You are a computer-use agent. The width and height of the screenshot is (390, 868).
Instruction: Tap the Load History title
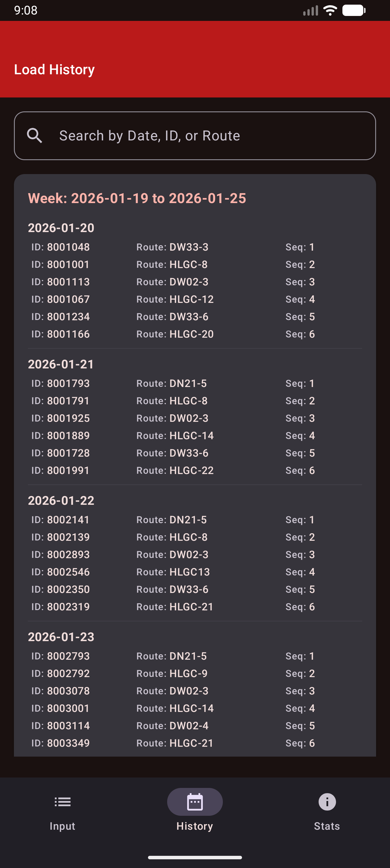pyautogui.click(x=54, y=69)
